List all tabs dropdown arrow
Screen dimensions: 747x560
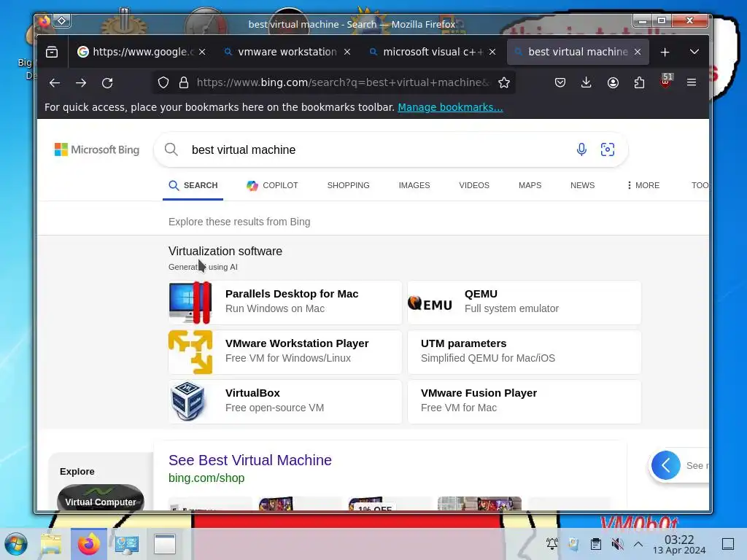tap(694, 52)
